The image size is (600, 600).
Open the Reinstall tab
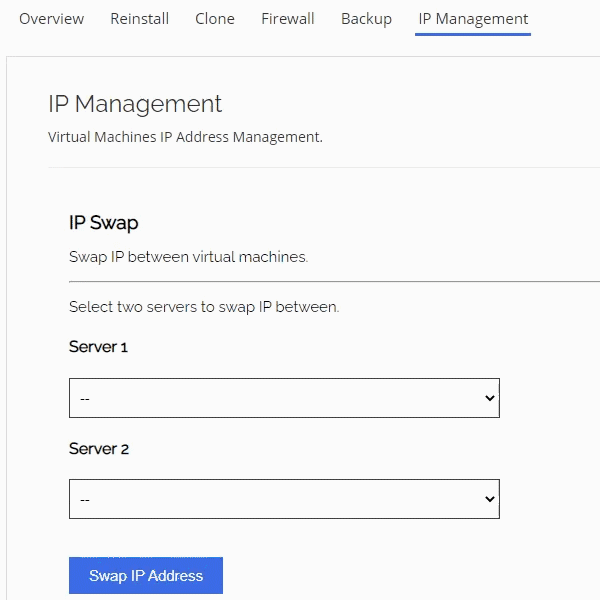[x=139, y=19]
